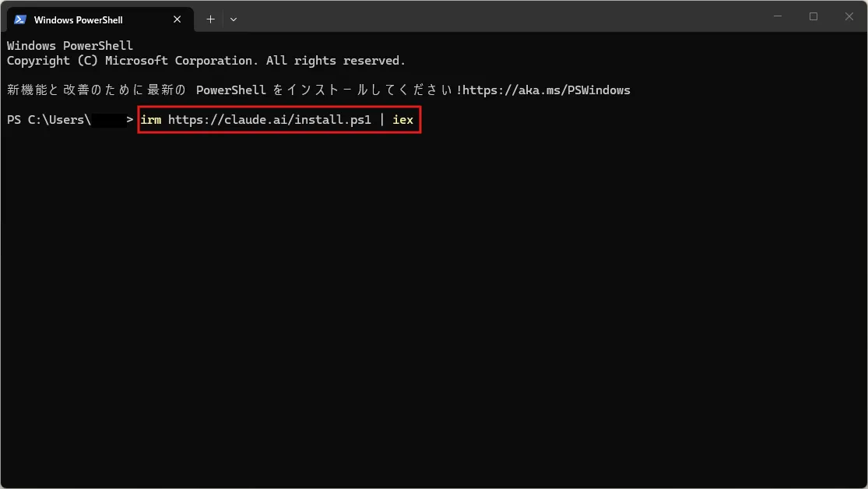Click the 'irm' command text
Viewport: 868px width, 489px height.
(x=150, y=120)
